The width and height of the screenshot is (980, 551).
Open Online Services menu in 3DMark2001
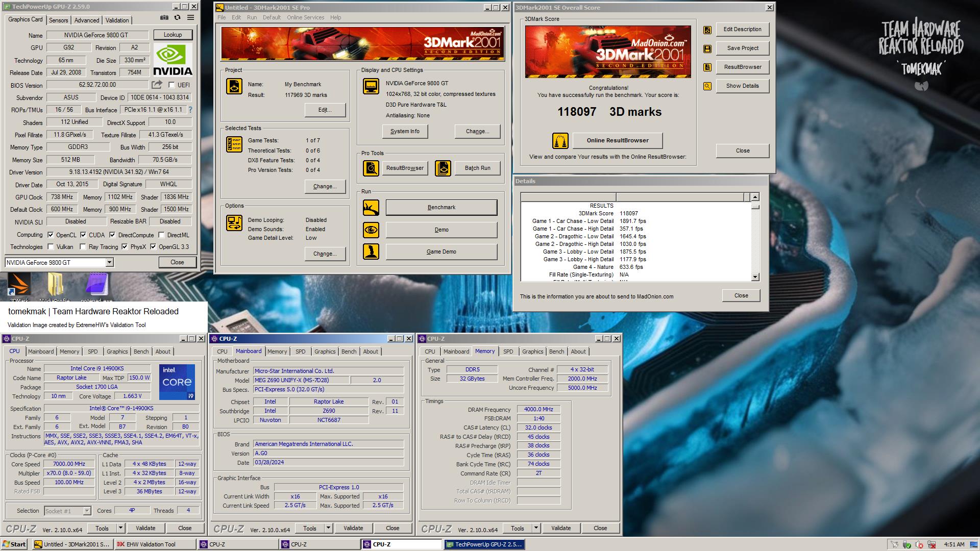[305, 17]
